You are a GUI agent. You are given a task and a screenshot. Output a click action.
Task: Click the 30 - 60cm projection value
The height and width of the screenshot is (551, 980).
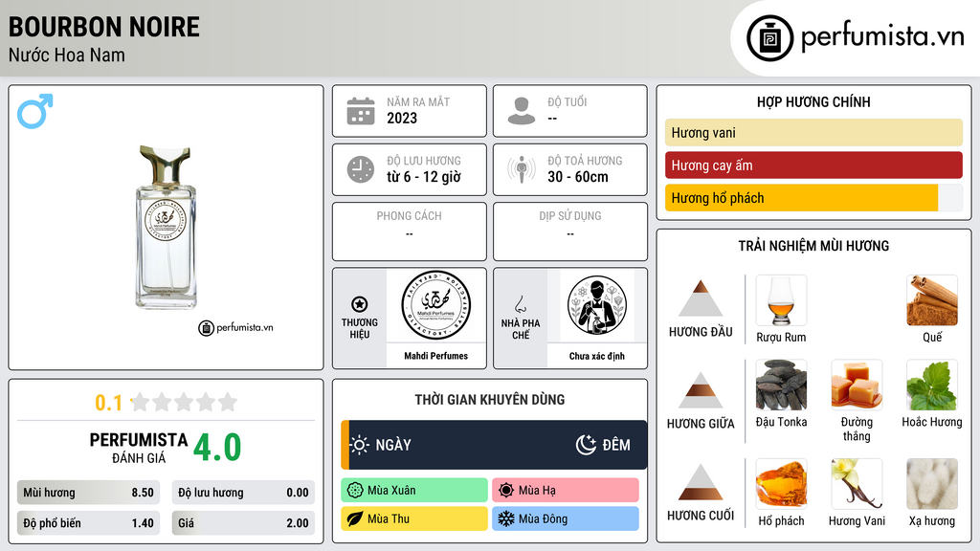[577, 177]
